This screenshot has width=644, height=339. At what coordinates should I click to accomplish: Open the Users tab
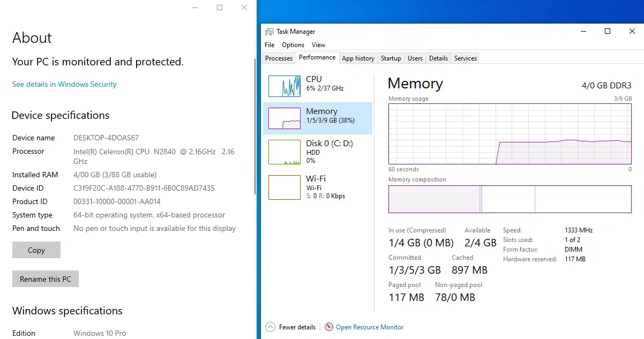(x=415, y=58)
